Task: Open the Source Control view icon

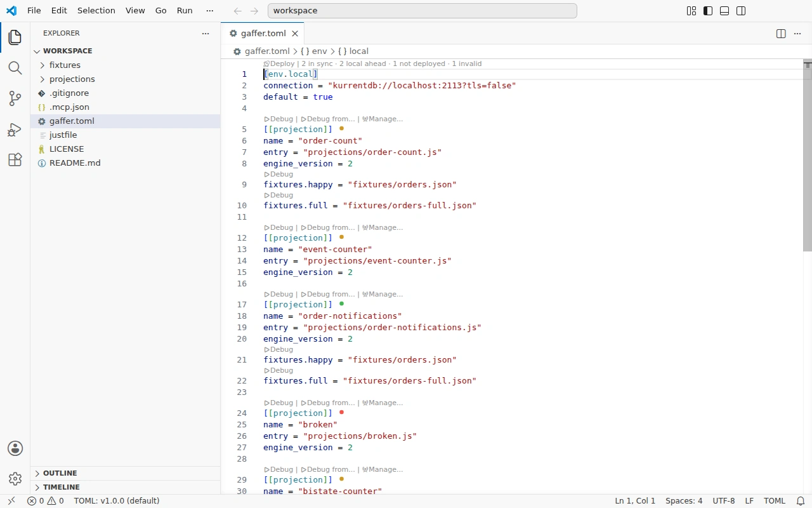Action: click(15, 98)
